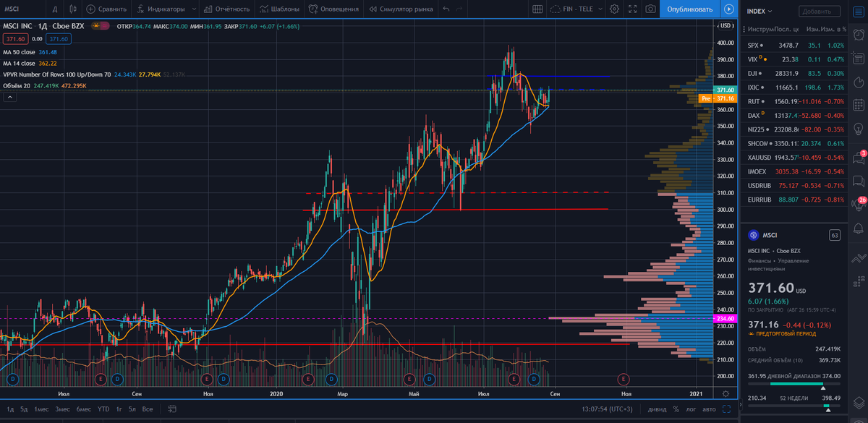Sort watchlist by Изм. в % column
This screenshot has height=423, width=868.
(834, 29)
